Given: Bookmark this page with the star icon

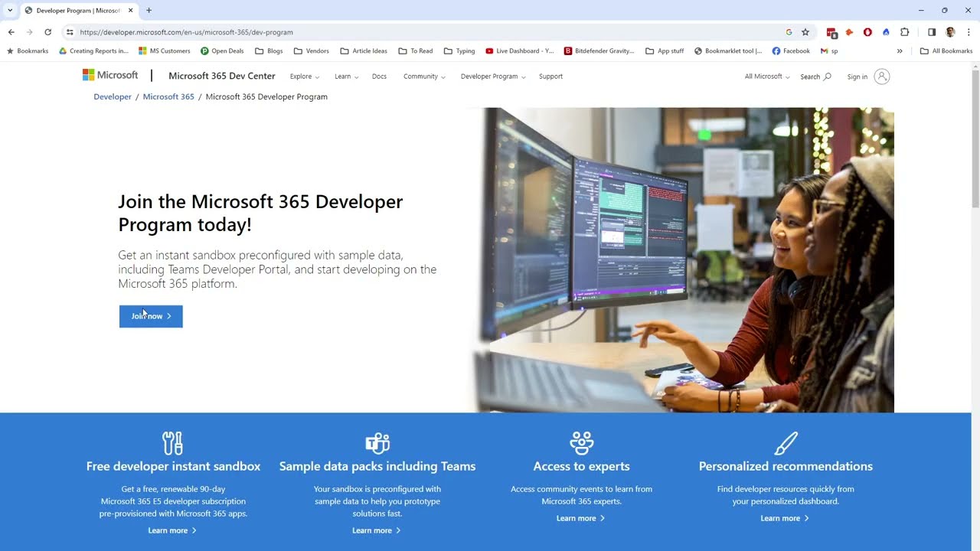Looking at the screenshot, I should 805,32.
